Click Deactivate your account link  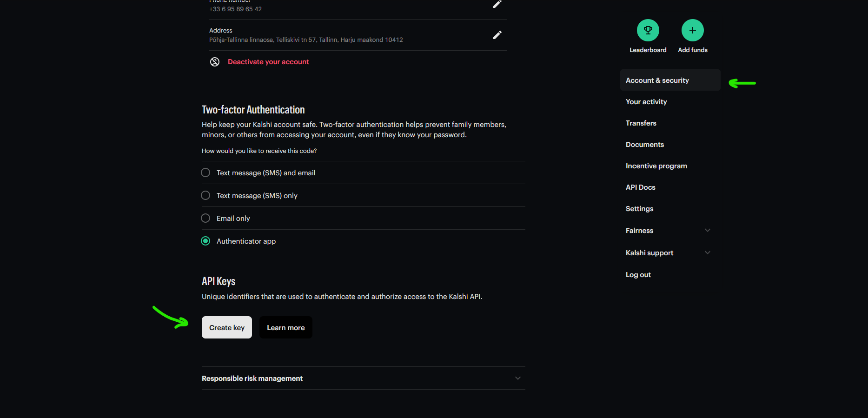point(268,62)
